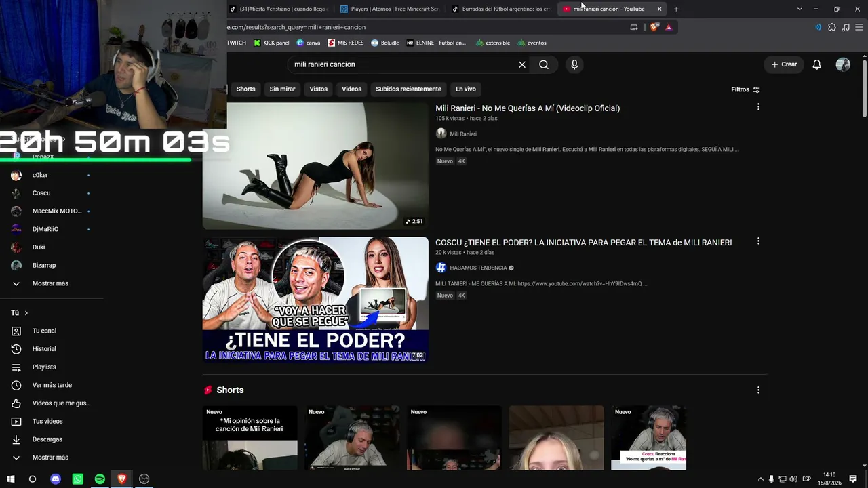Switch to the fiesta cristiano TikTok tab
This screenshot has height=488, width=868.
tap(278, 9)
